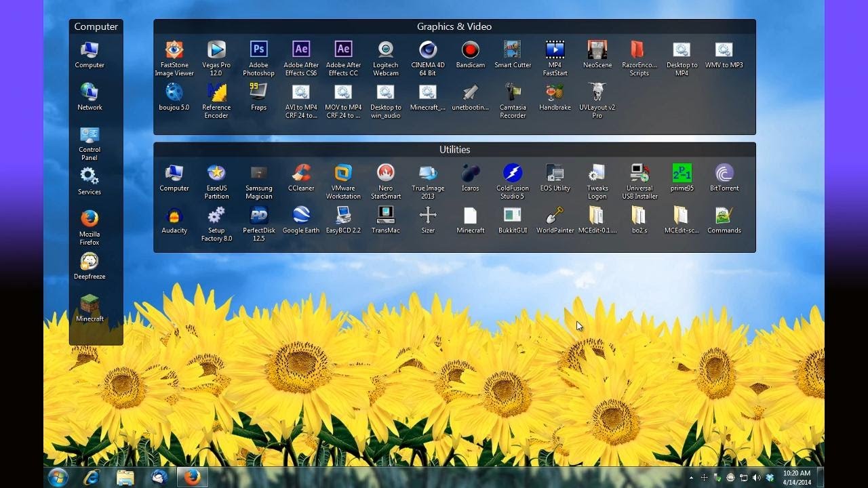The height and width of the screenshot is (488, 868).
Task: Open Internet Explorer from taskbar
Action: [91, 477]
